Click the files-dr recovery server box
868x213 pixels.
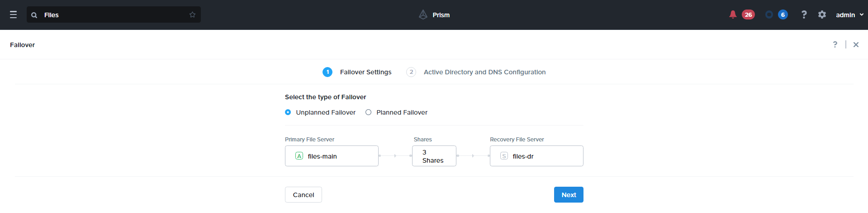click(x=536, y=156)
